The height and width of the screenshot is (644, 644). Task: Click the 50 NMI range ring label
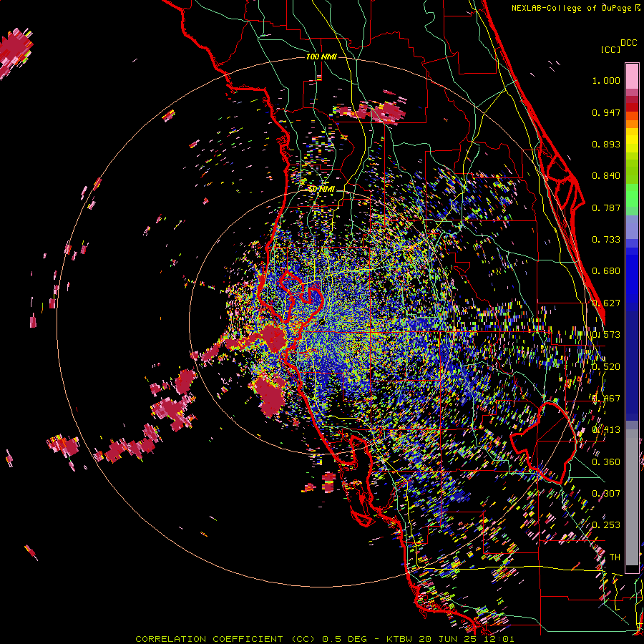321,190
